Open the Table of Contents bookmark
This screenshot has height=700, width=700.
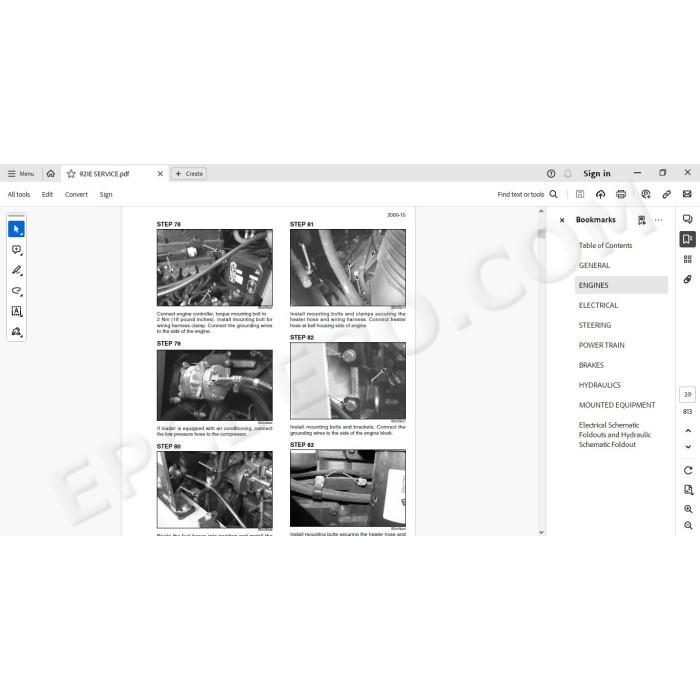(x=605, y=246)
